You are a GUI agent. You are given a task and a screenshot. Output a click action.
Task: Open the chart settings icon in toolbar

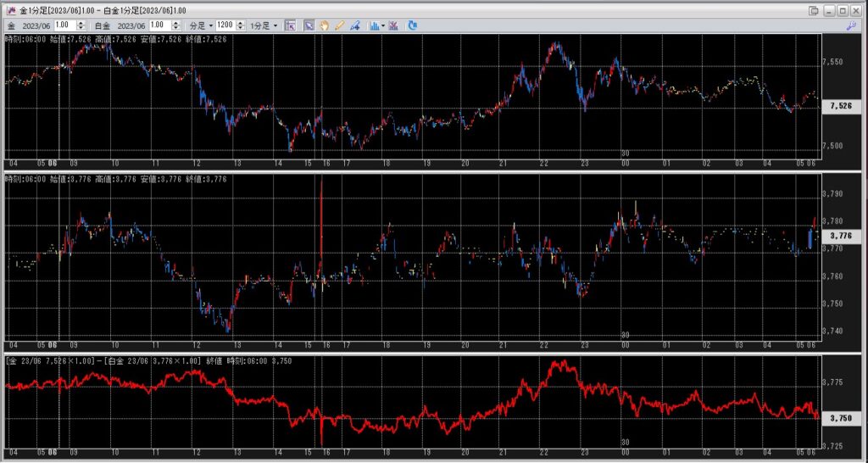click(x=290, y=25)
